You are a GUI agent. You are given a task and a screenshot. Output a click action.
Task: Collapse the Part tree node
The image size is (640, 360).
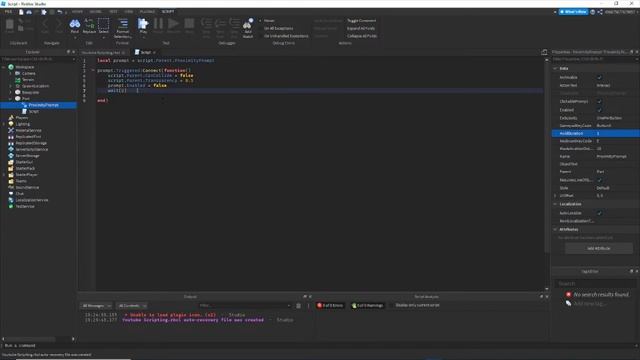(10, 99)
